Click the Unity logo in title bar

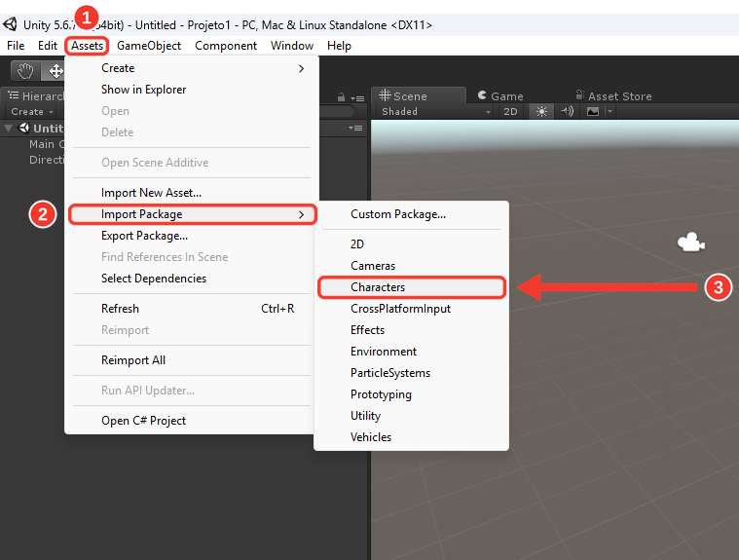click(x=10, y=24)
